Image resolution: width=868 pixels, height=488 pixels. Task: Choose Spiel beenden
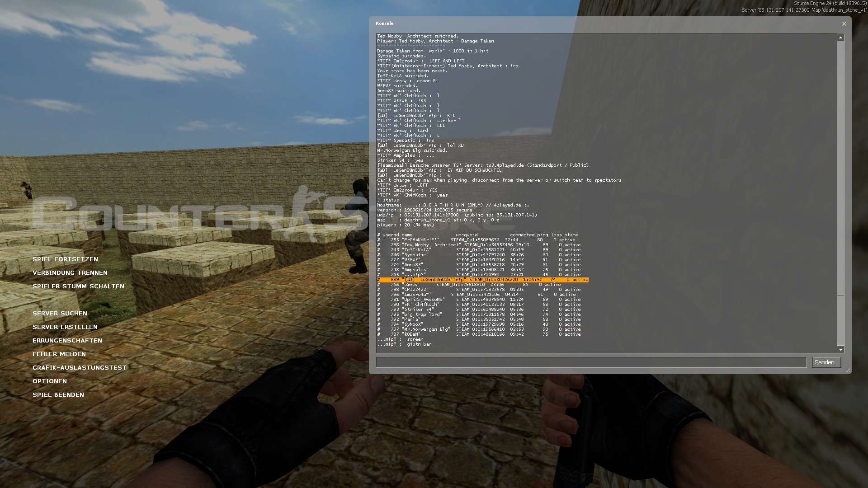tap(58, 395)
